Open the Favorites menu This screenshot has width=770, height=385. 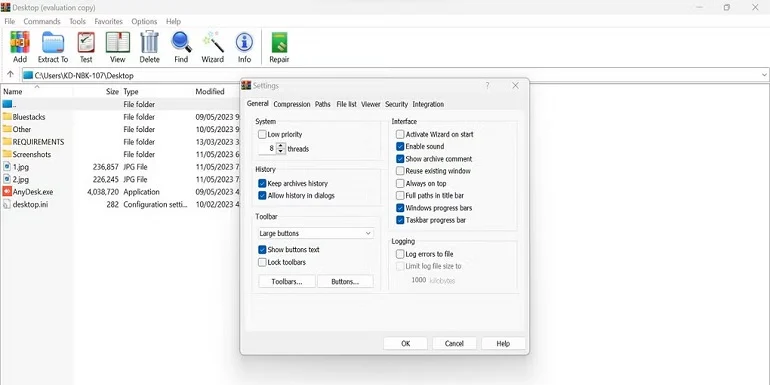[x=109, y=22]
